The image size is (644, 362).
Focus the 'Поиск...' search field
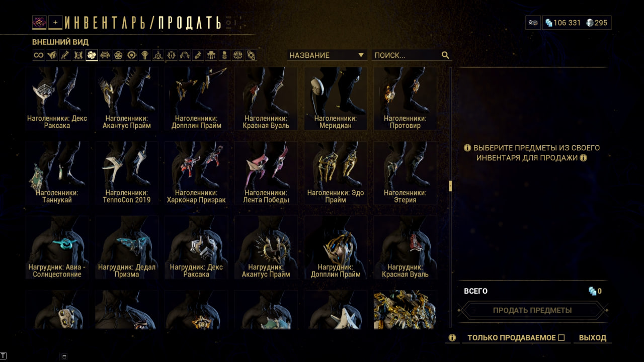point(407,55)
